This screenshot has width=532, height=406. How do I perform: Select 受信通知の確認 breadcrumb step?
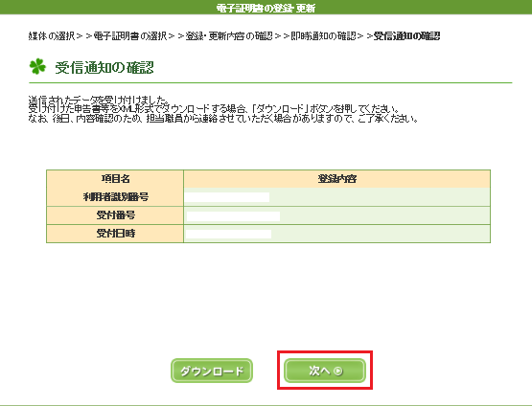[406, 36]
